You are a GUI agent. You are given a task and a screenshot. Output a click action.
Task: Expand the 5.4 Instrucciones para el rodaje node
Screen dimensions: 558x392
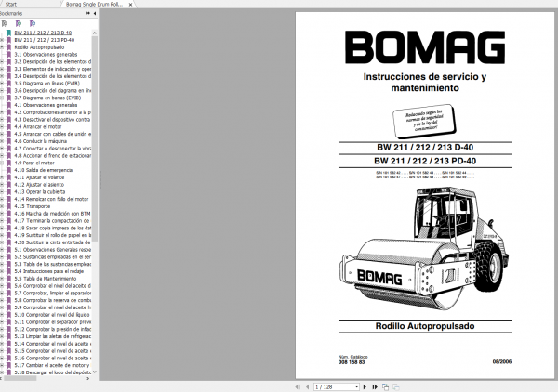2,271
